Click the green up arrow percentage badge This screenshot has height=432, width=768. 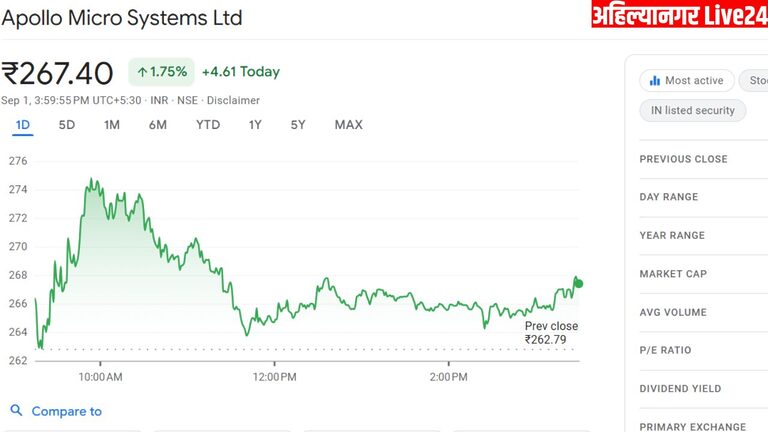point(161,72)
